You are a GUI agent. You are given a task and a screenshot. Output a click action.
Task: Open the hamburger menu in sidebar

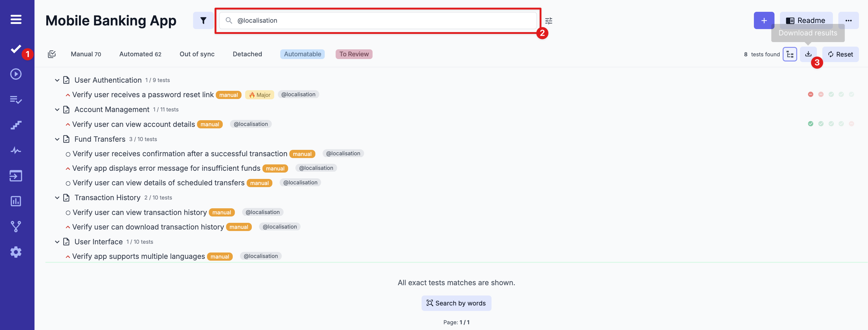click(x=16, y=20)
